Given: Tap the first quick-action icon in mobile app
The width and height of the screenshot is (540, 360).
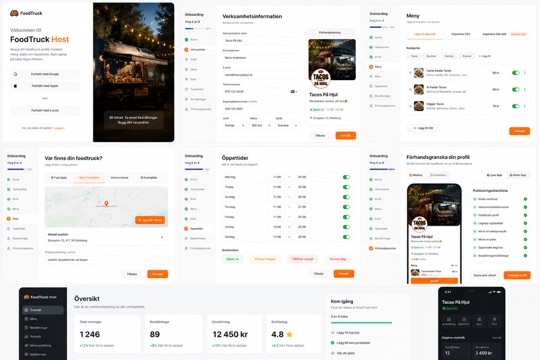Looking at the screenshot, I should [449, 321].
